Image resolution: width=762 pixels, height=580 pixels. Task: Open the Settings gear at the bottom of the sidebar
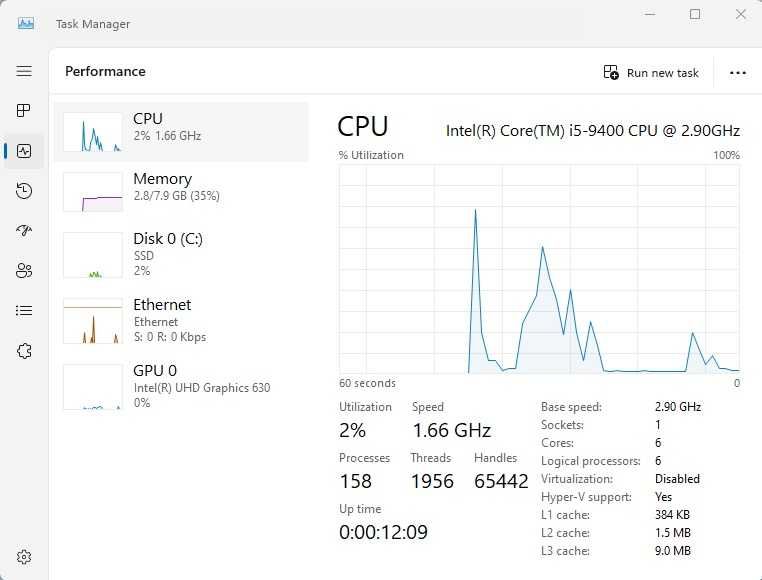(x=24, y=557)
